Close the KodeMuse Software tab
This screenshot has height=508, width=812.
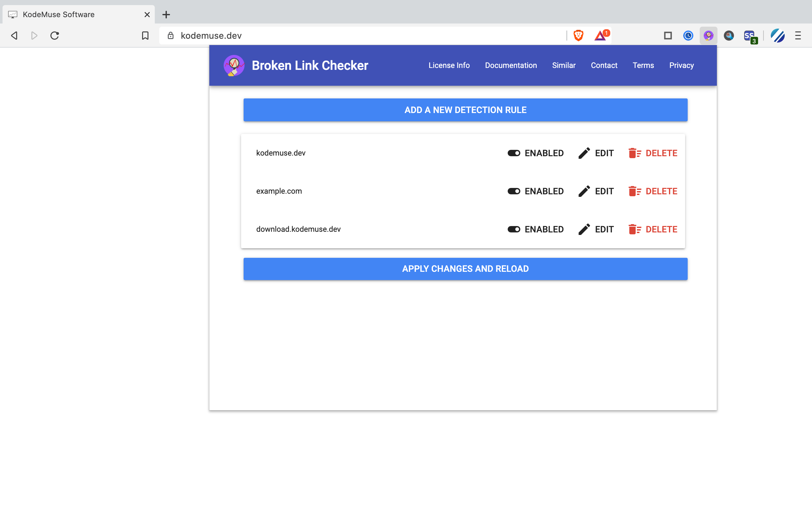pos(147,15)
